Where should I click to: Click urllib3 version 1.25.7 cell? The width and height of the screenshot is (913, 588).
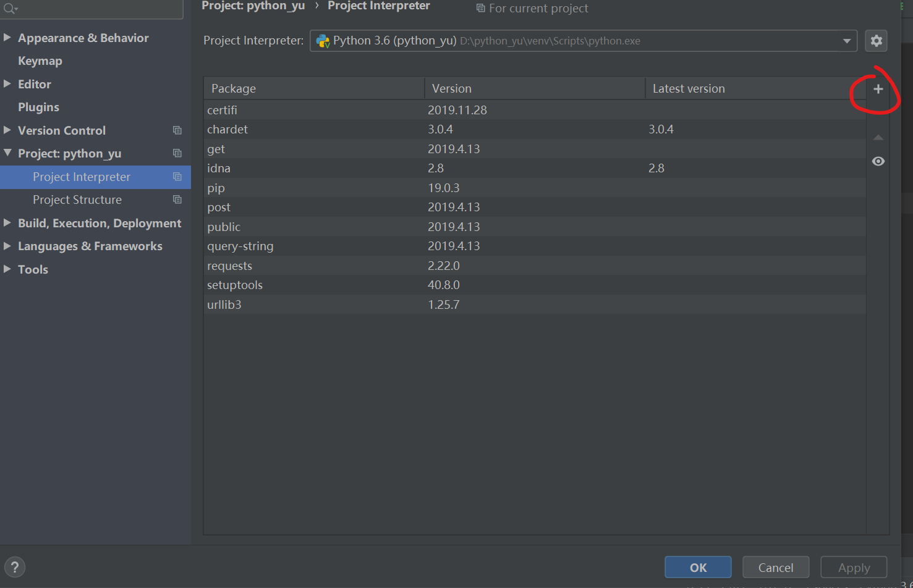click(444, 304)
